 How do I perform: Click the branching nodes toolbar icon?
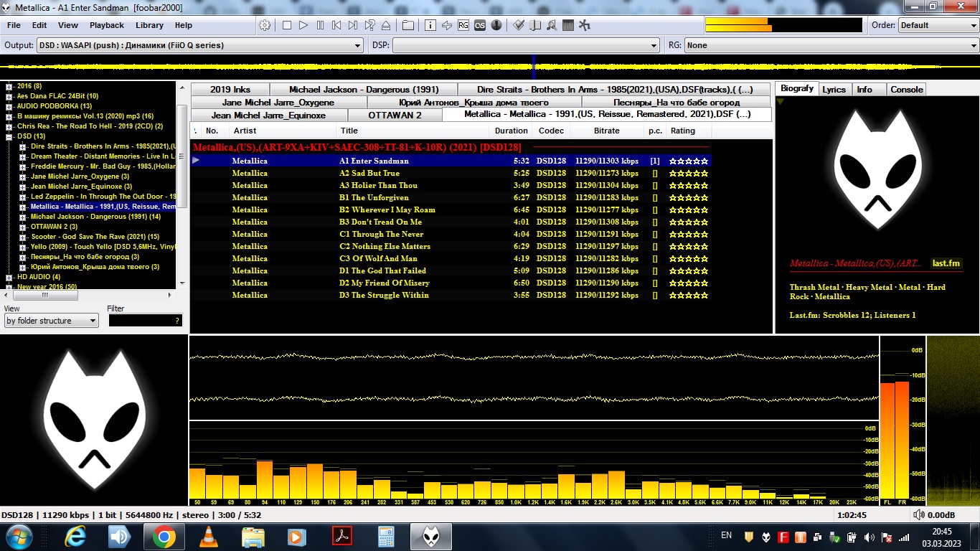585,25
